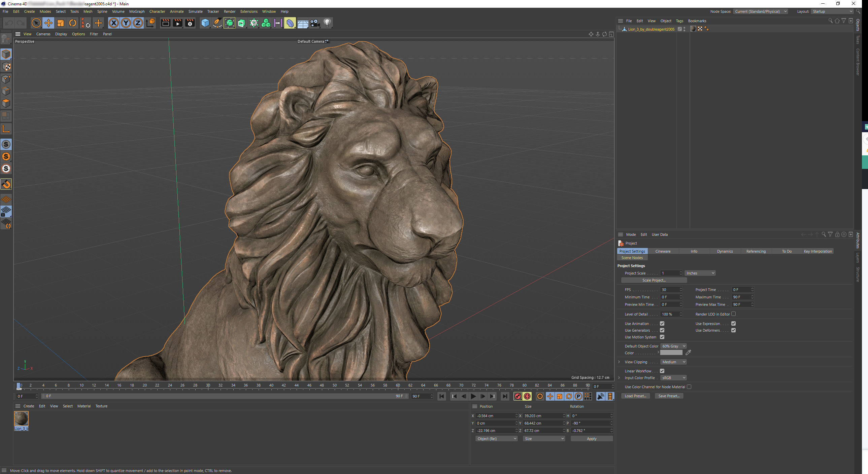This screenshot has width=868, height=474.
Task: Switch to Texture mode in left palette
Action: (x=6, y=67)
